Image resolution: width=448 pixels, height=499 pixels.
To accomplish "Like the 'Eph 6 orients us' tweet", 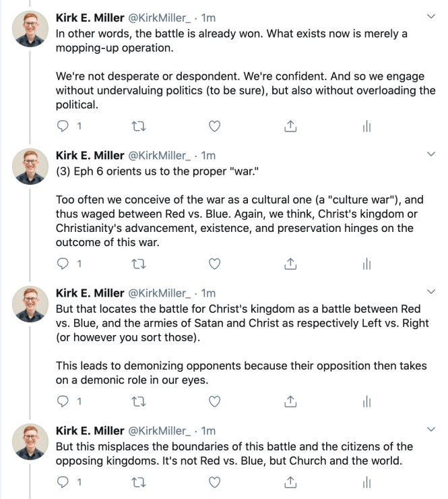I will coord(215,264).
